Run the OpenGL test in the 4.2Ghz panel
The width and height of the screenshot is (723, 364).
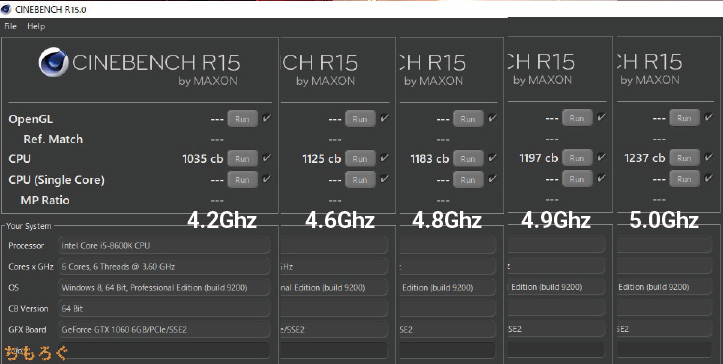point(243,119)
